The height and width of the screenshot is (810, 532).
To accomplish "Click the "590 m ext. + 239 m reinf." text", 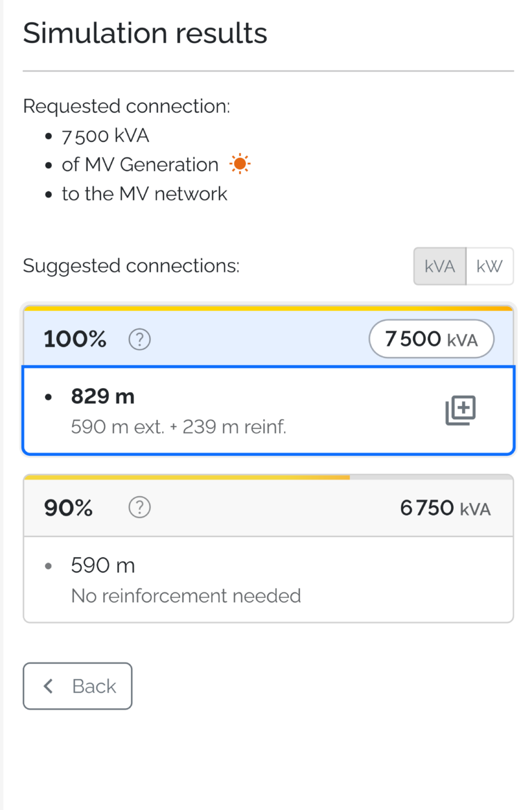I will coord(179,427).
